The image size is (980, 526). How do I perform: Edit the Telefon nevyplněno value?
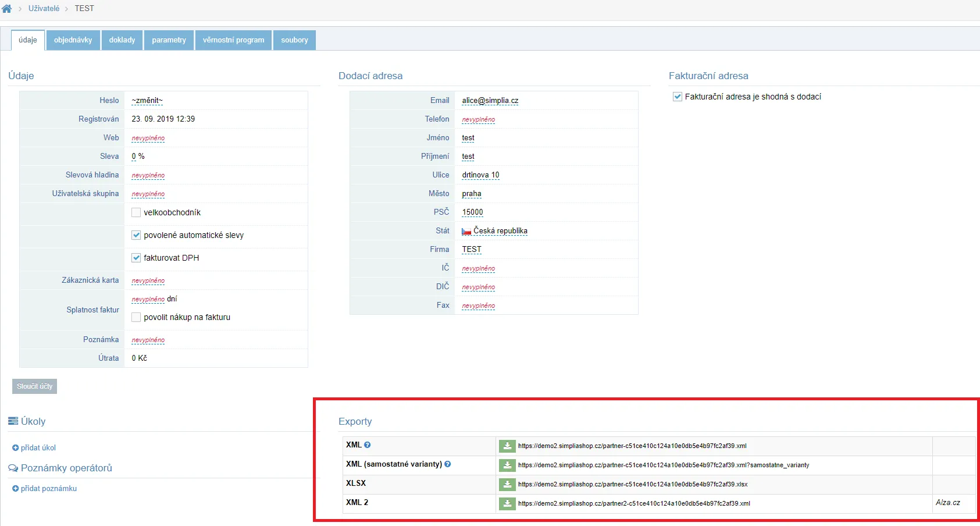pos(479,119)
